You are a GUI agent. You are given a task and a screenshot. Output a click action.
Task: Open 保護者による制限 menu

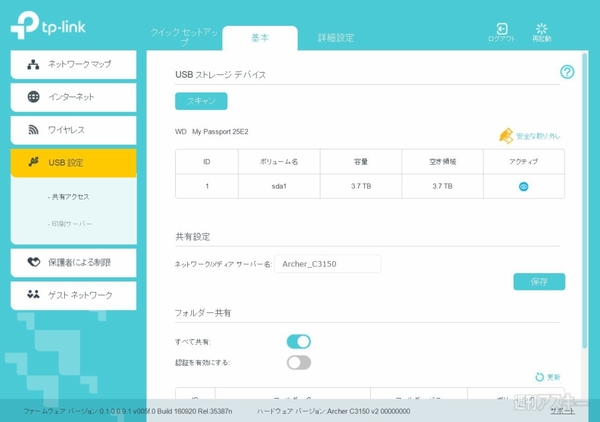[73, 262]
